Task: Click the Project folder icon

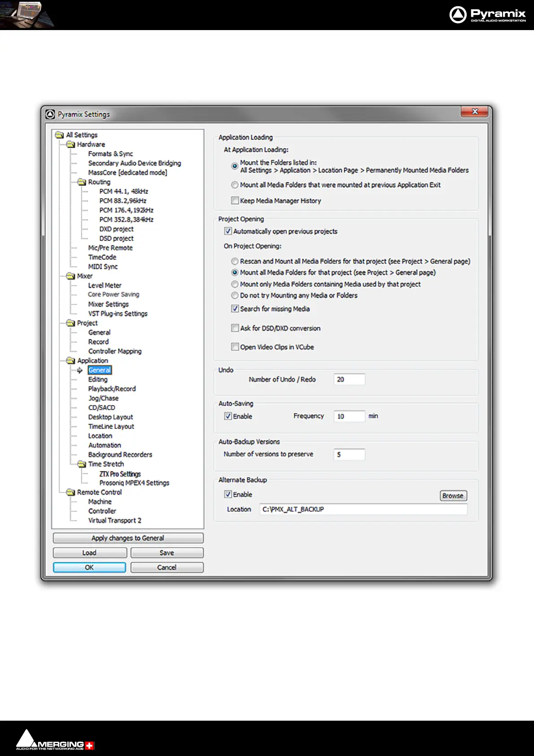Action: 70,323
